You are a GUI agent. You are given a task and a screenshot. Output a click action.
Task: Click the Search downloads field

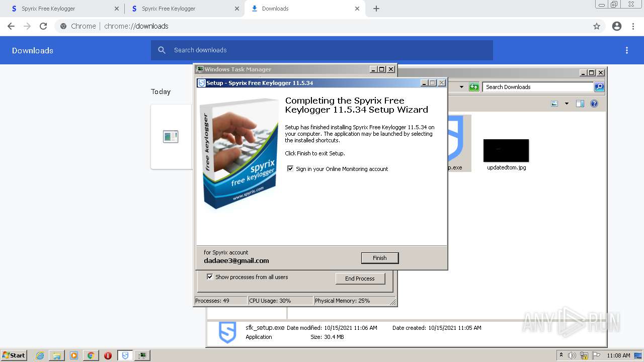[x=322, y=50]
